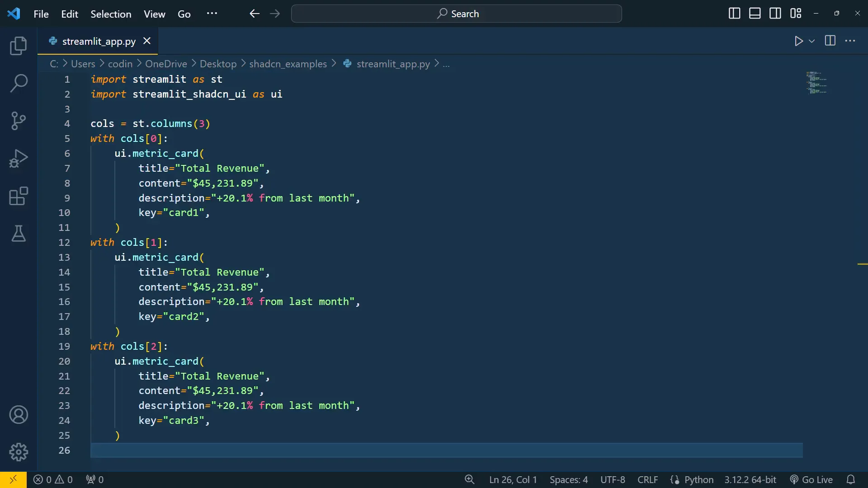This screenshot has height=488, width=868.
Task: Click the Manage gear icon
Action: click(x=19, y=452)
